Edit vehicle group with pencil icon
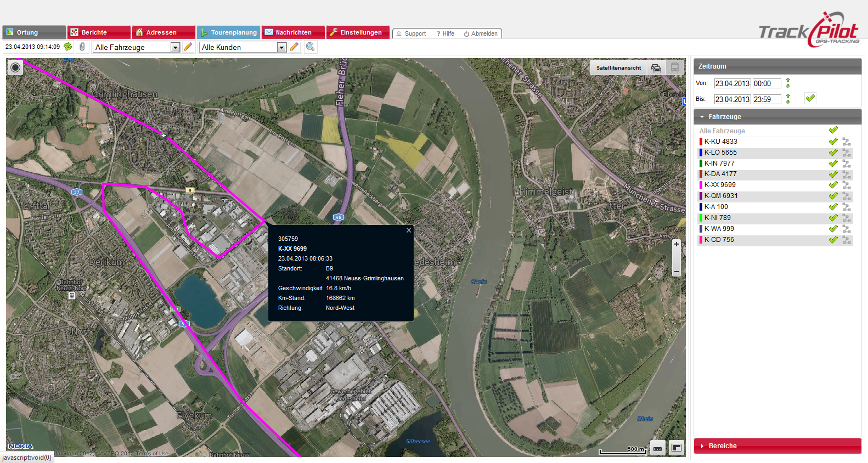 tap(188, 47)
